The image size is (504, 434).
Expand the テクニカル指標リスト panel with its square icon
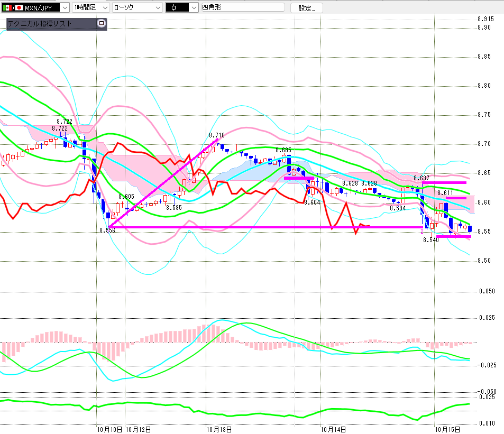(102, 23)
